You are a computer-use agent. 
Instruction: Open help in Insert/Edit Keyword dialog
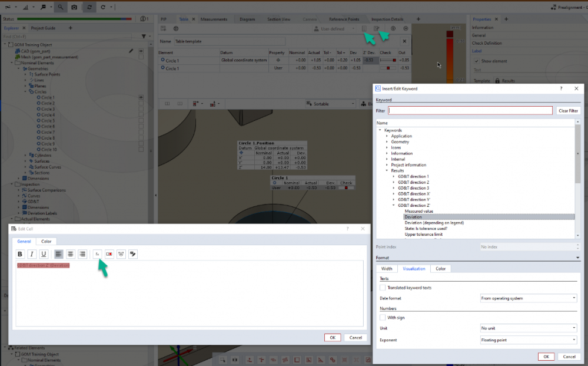coord(561,88)
